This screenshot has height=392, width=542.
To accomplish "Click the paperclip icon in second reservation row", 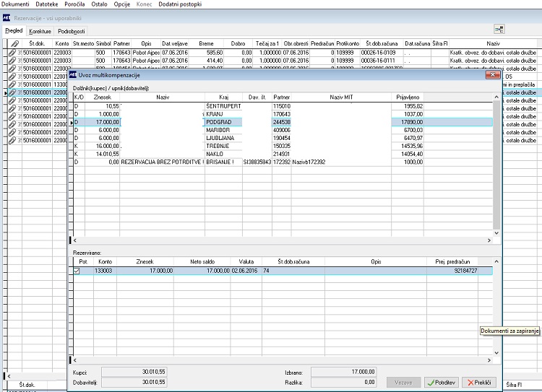I will pos(12,61).
